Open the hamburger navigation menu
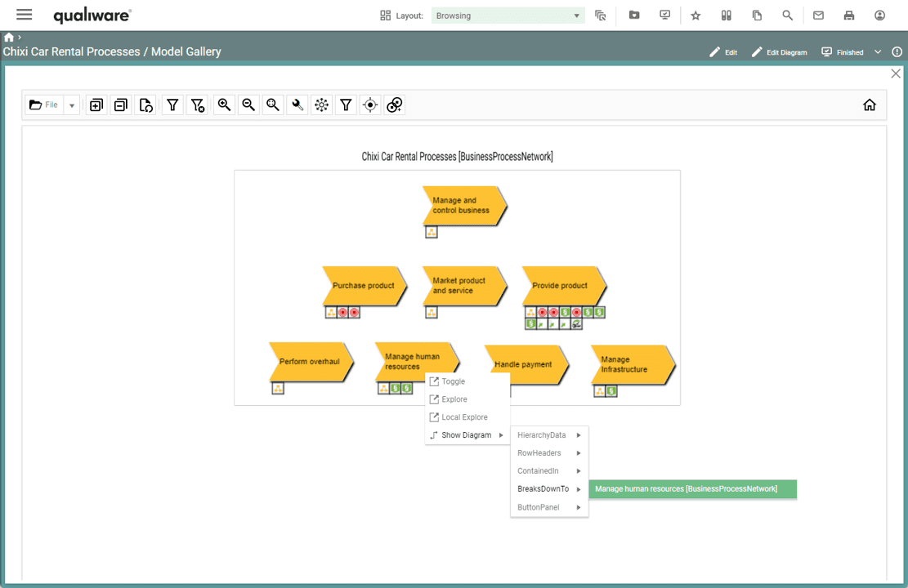Viewport: 908px width, 588px height. tap(24, 14)
